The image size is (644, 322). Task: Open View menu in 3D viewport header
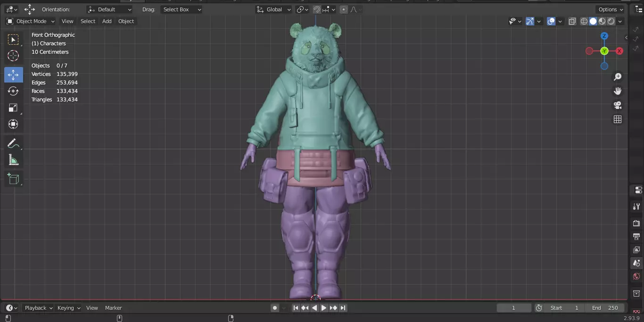coord(67,21)
